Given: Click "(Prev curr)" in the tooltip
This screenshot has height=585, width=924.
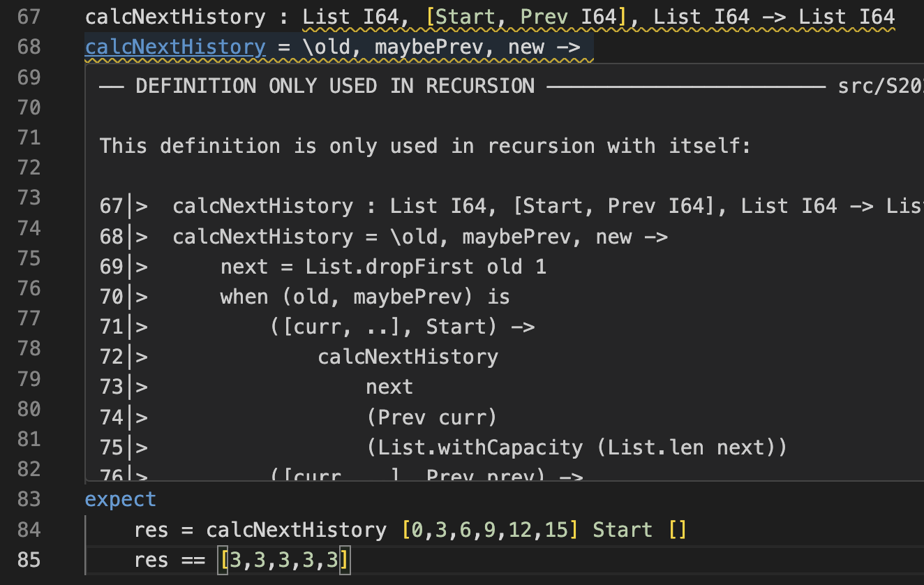Looking at the screenshot, I should [431, 417].
